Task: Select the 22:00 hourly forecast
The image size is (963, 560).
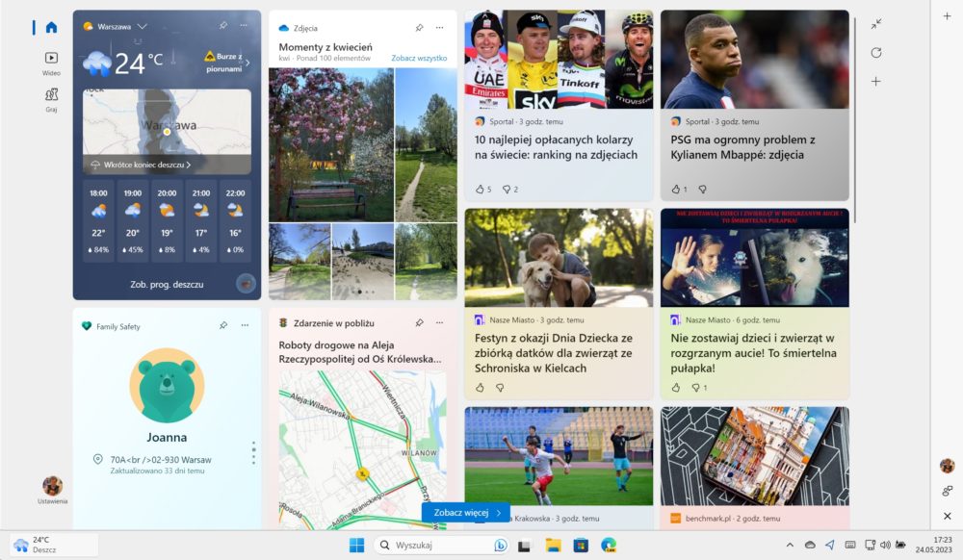Action: (235, 221)
